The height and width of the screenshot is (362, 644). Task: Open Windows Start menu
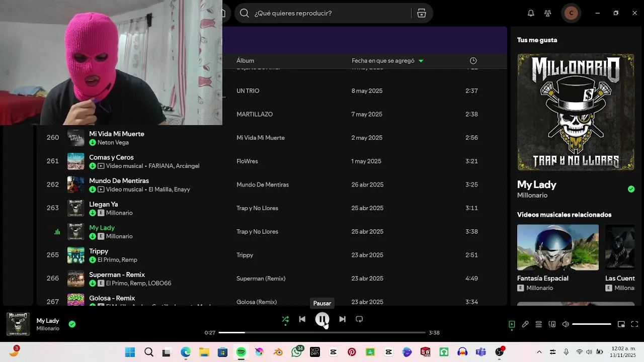tap(130, 352)
